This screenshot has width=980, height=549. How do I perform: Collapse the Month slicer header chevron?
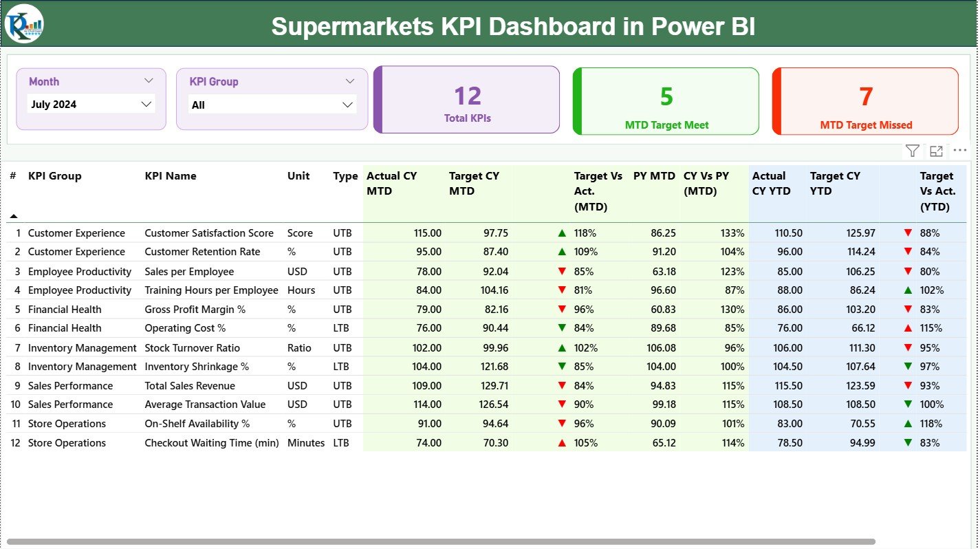[149, 80]
